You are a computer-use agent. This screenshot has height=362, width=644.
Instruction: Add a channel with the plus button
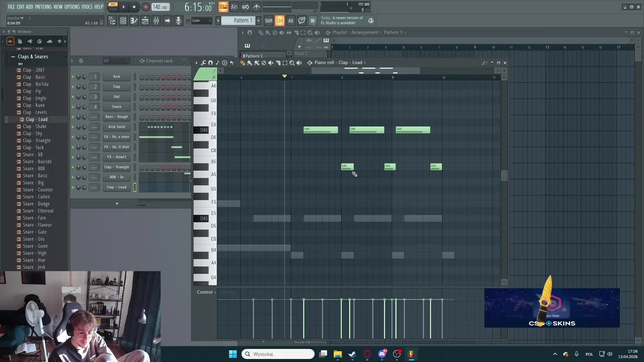point(117,204)
